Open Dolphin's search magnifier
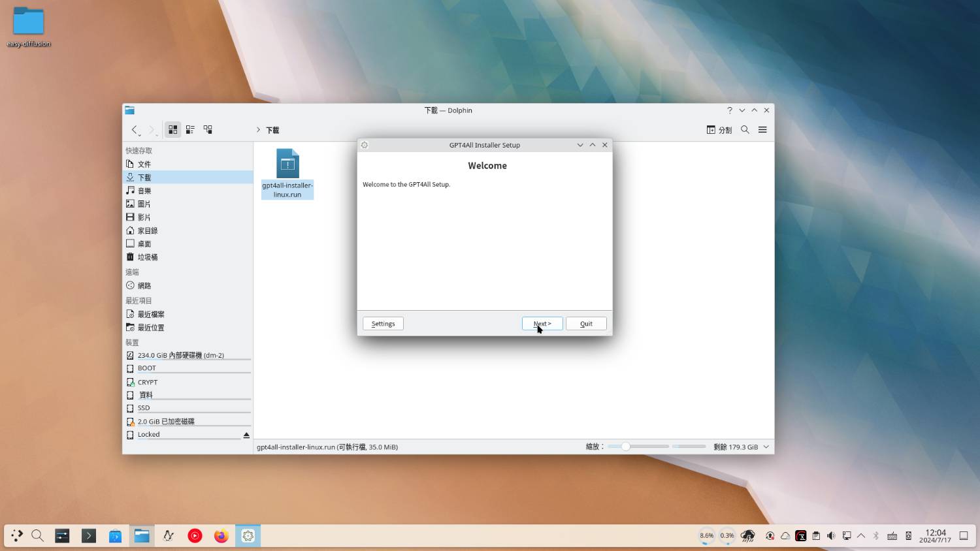 click(x=745, y=130)
